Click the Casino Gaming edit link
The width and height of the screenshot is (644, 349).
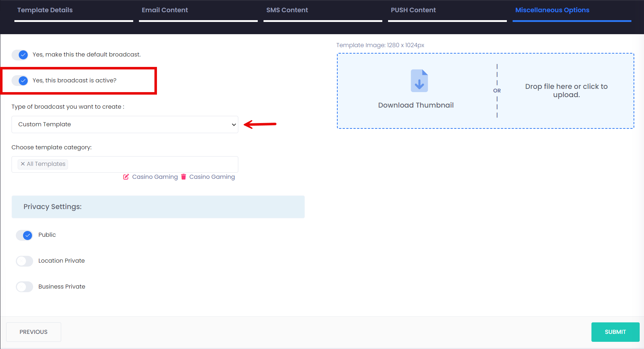155,177
